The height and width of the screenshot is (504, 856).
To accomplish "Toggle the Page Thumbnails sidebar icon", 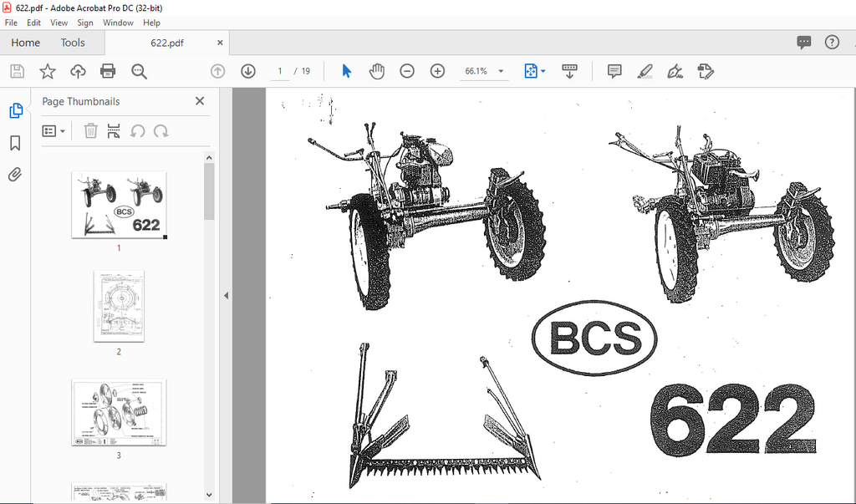I will coord(15,111).
